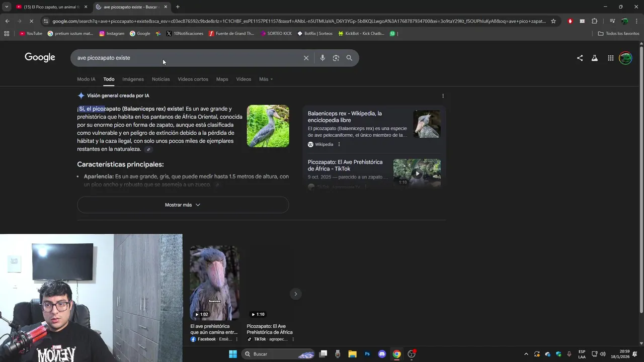Open Discord from the taskbar

coord(382,354)
